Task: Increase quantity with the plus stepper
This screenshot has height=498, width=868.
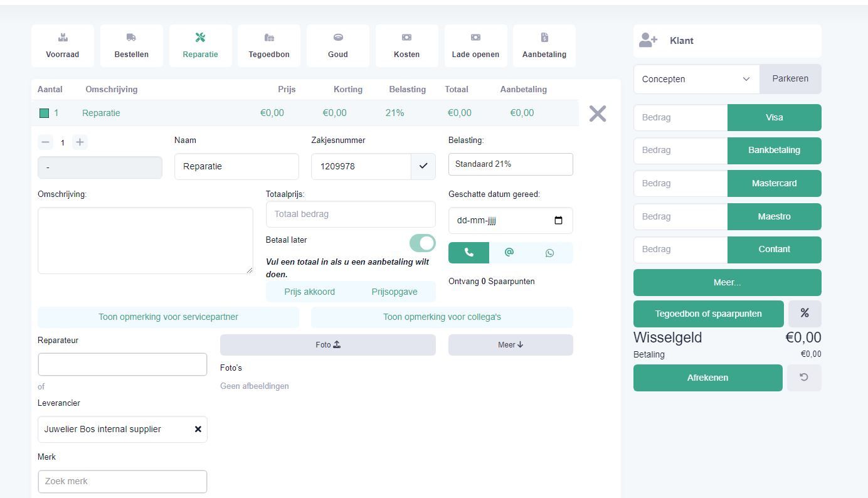Action: pyautogui.click(x=80, y=142)
